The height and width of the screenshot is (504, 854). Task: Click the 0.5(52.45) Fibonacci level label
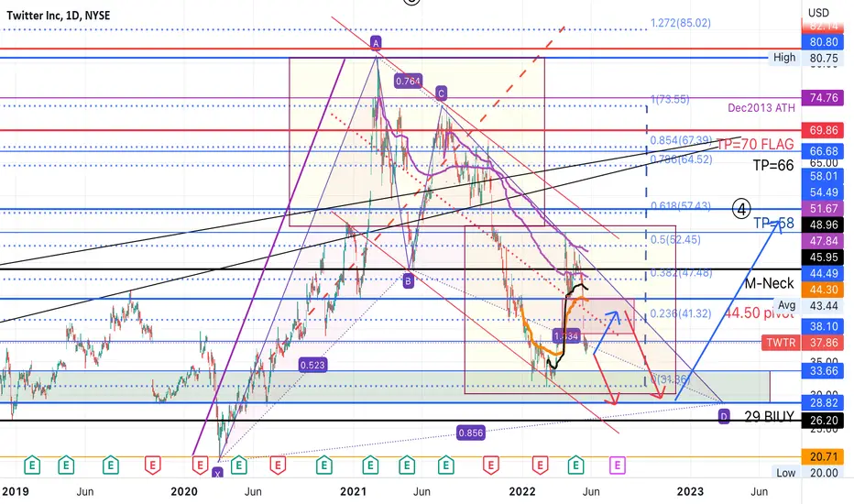(x=675, y=240)
